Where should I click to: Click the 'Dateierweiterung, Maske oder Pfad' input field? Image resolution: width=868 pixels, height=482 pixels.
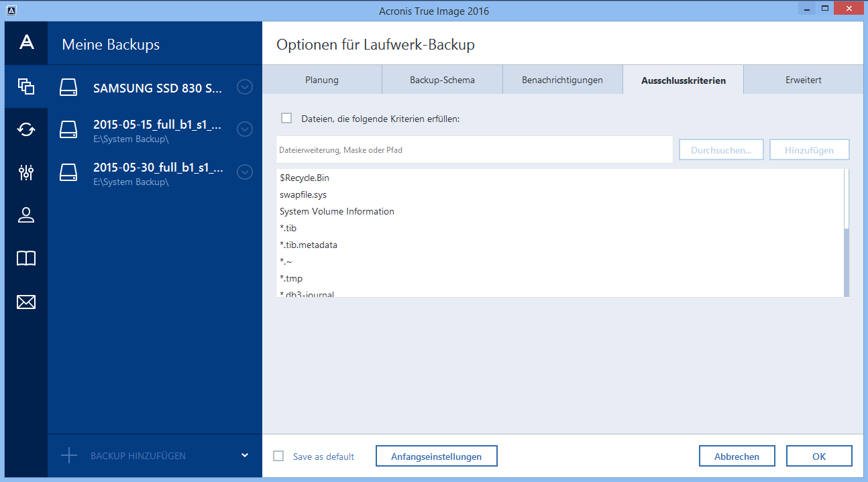coord(474,150)
